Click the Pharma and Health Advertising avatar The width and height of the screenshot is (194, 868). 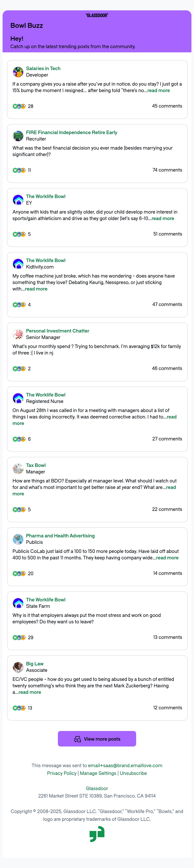coord(18,539)
